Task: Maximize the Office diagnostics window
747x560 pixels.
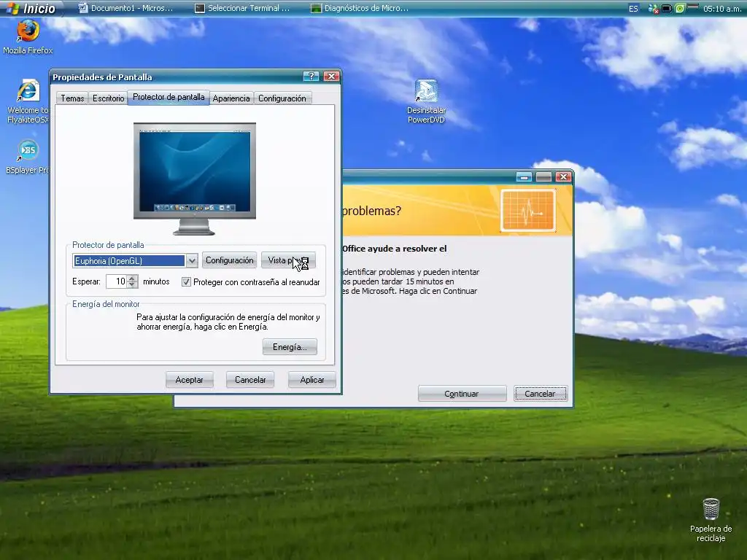Action: [543, 177]
